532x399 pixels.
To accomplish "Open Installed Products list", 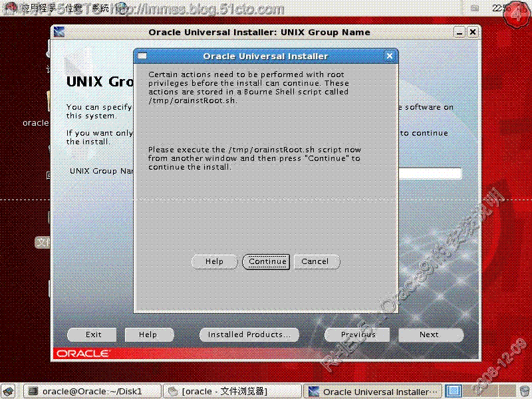I will [249, 335].
